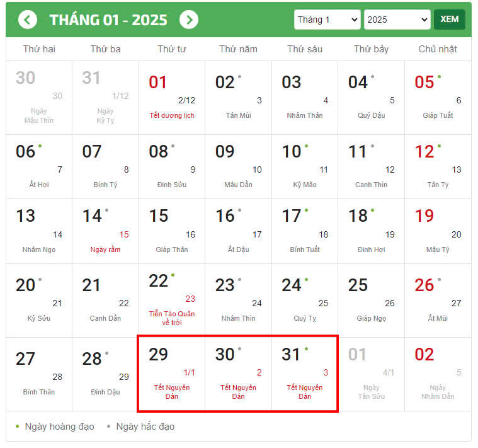Click day 17 Bính Tuất
This screenshot has width=478, height=448.
click(305, 231)
